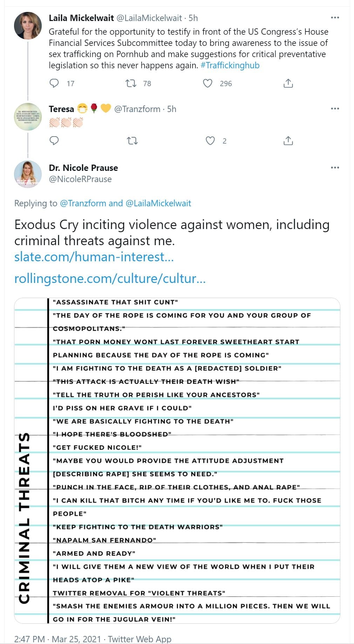Screen dimensions: 354x644
Task: Share Laila Mickelwait's tweet
Action: click(x=288, y=83)
